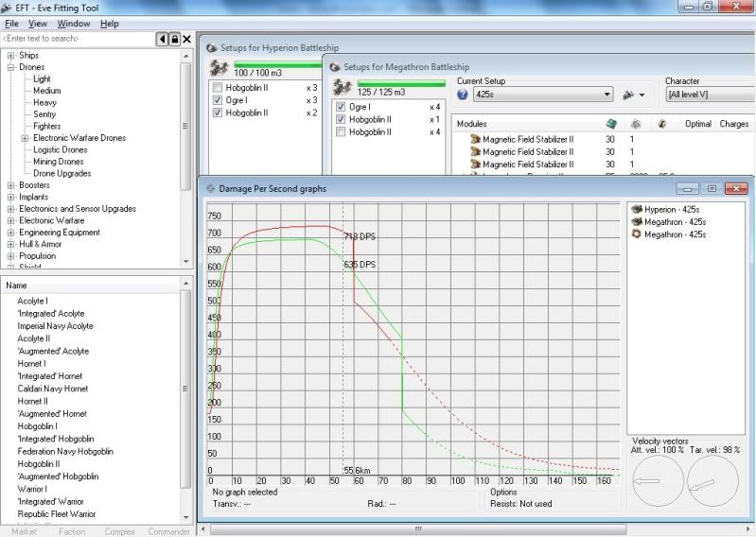The image size is (756, 537).
Task: Click the Modules column header
Action: tap(471, 124)
